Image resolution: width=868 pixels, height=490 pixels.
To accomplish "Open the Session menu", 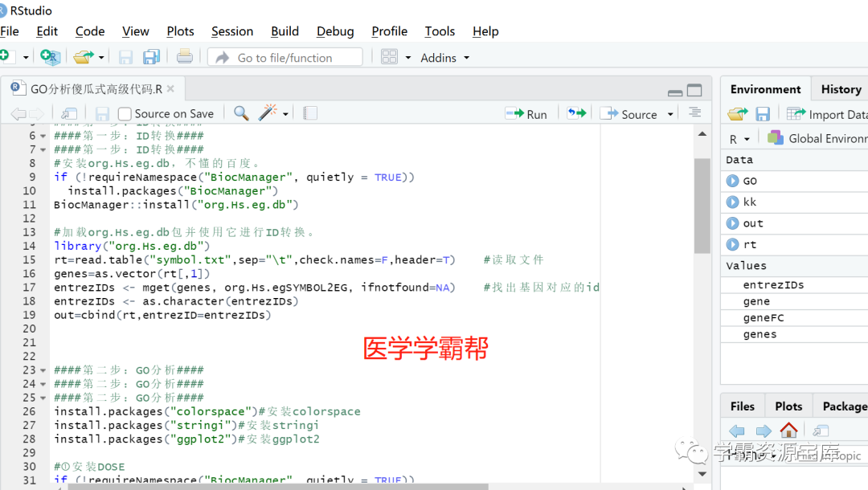I will click(x=232, y=31).
